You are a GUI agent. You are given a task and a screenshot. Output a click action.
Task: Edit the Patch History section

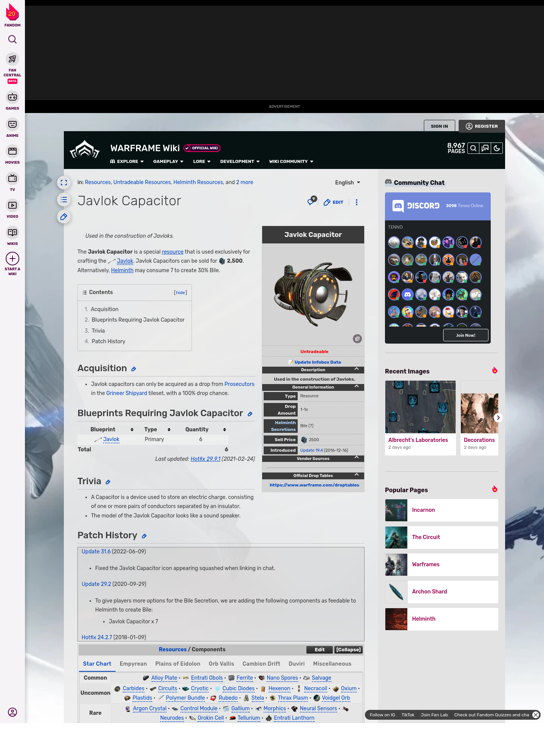pyautogui.click(x=144, y=536)
